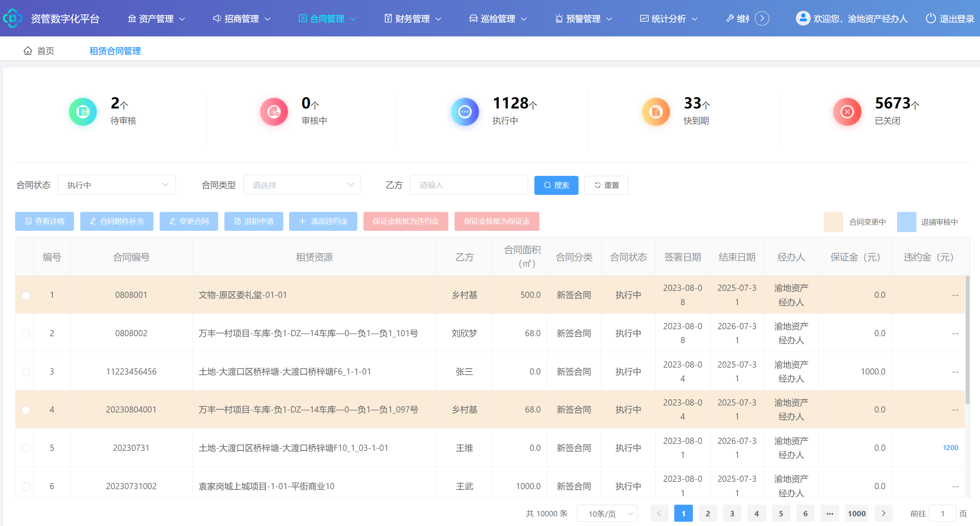Go to page 1000
This screenshot has height=526, width=980.
point(856,514)
